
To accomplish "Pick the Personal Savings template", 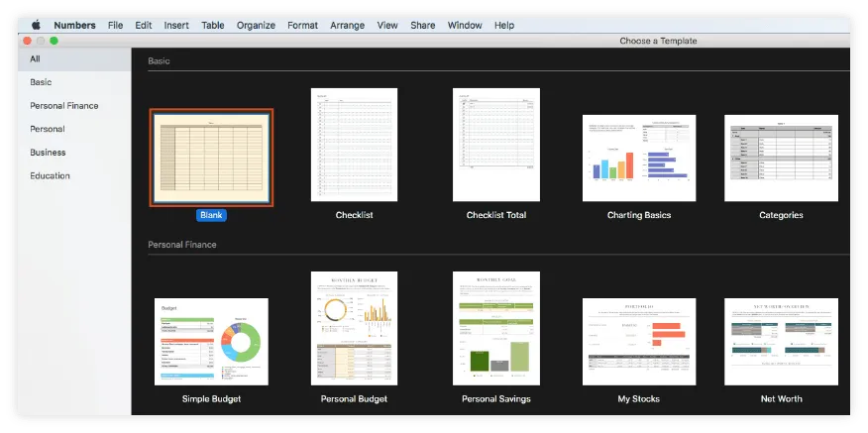I will 495,328.
